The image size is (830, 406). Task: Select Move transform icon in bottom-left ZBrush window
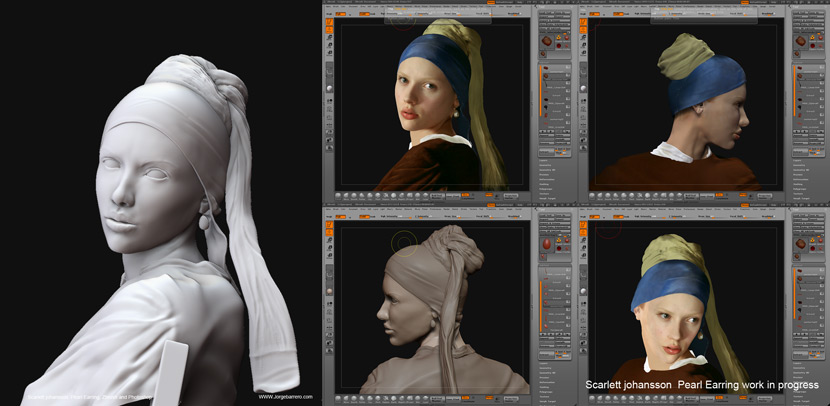[x=329, y=240]
